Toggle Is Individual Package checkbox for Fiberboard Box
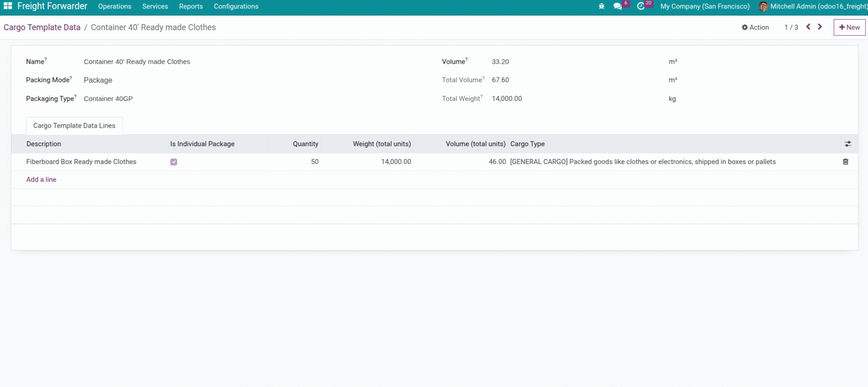 (174, 162)
